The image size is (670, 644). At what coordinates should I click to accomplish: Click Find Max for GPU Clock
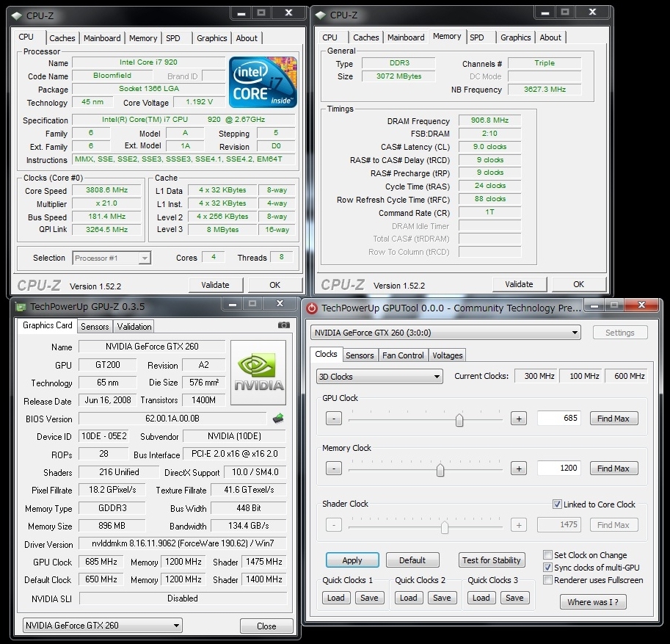point(613,419)
